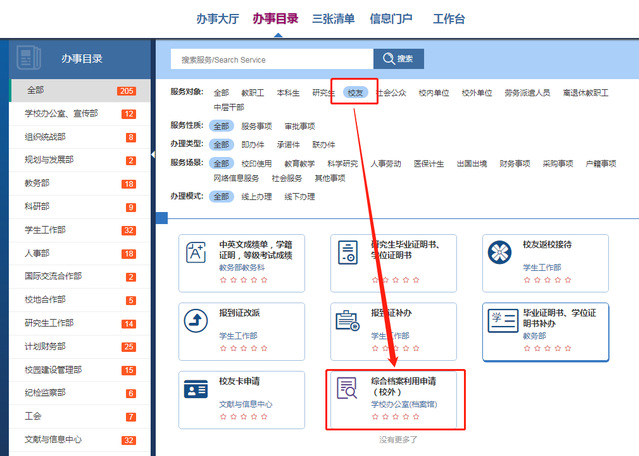This screenshot has width=639, height=456.
Task: Filter 服务对象 by 劳务派遣人员
Action: pyautogui.click(x=527, y=93)
